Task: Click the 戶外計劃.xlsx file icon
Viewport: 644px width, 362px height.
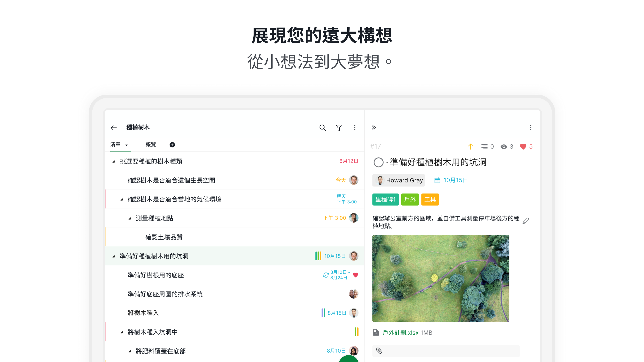Action: pos(376,332)
